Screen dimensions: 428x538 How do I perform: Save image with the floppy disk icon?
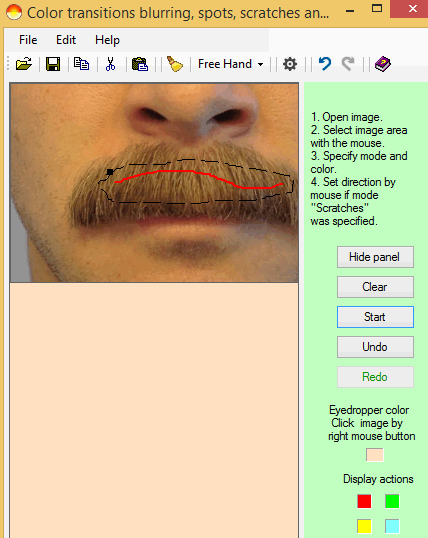53,64
